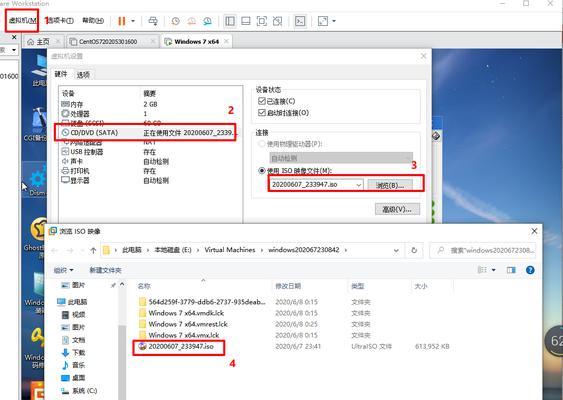Click the up arrow in ISO browser

[93, 251]
